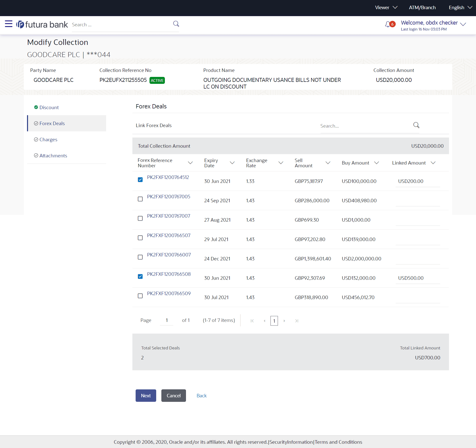
Task: Open the notifications bell icon
Action: click(388, 24)
